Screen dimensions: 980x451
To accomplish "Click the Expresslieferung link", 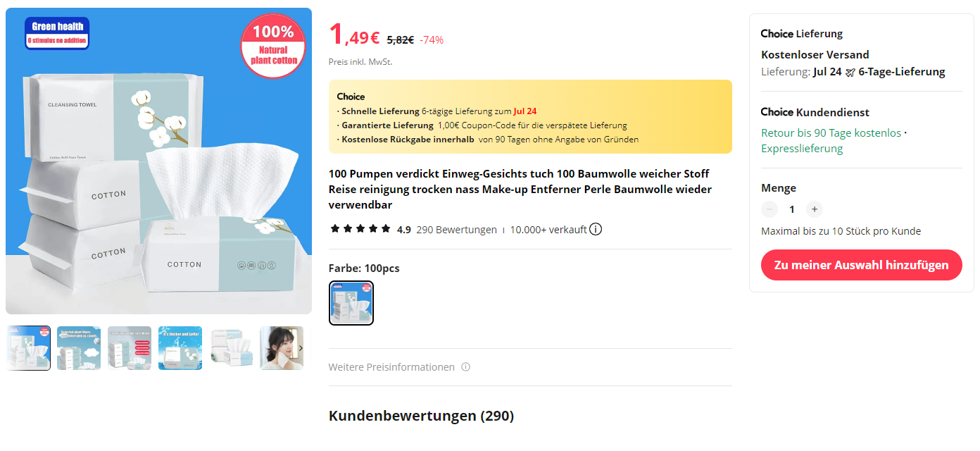I will click(x=802, y=148).
